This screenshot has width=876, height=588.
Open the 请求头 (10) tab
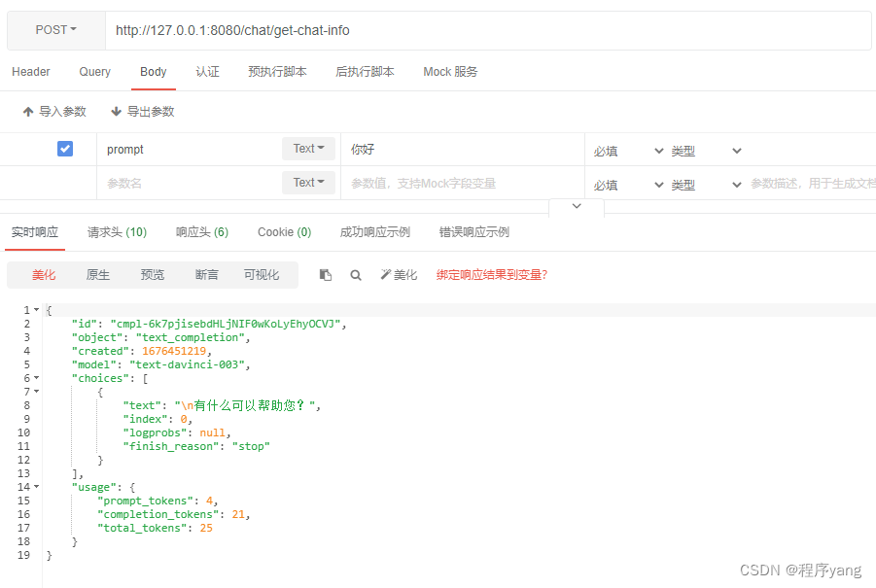coord(117,231)
